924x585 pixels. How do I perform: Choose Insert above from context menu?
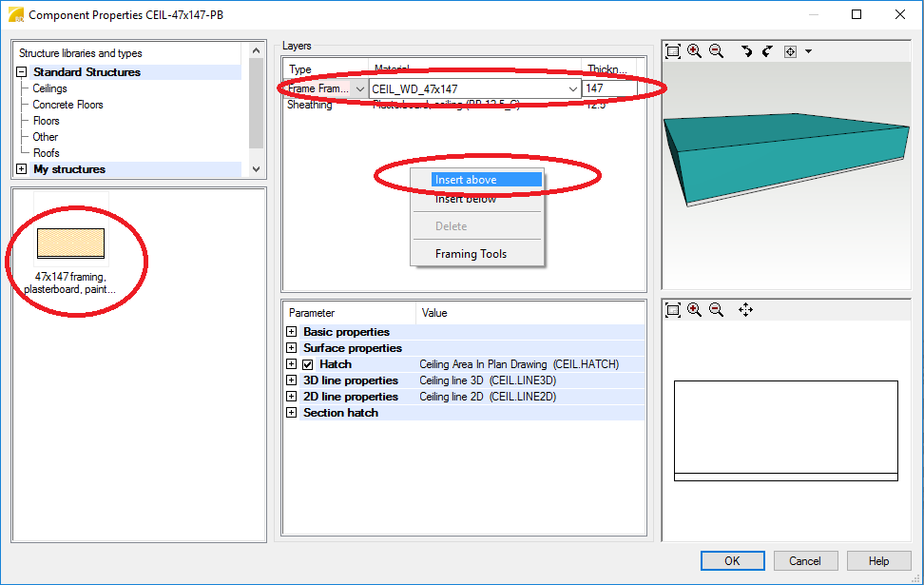pos(486,180)
